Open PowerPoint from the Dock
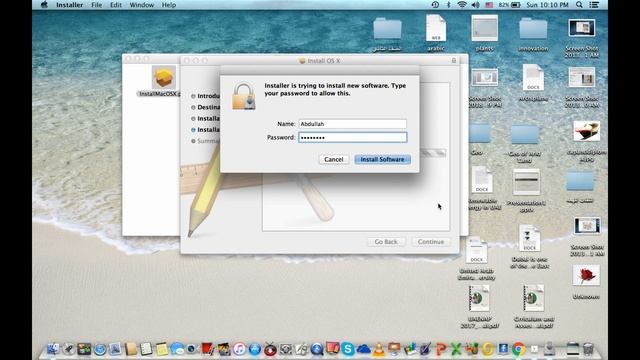This screenshot has height=360, width=640. (x=441, y=349)
